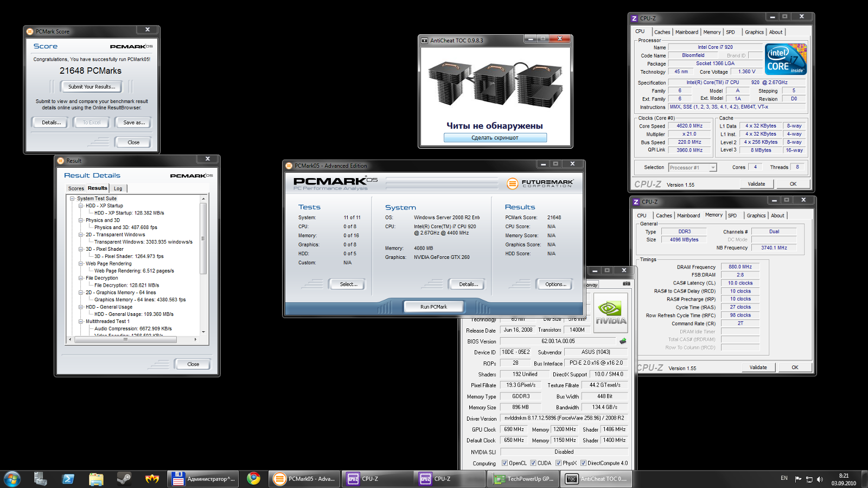Collapse the 2D - Transparent Windows node
This screenshot has height=488, width=868.
coord(81,235)
